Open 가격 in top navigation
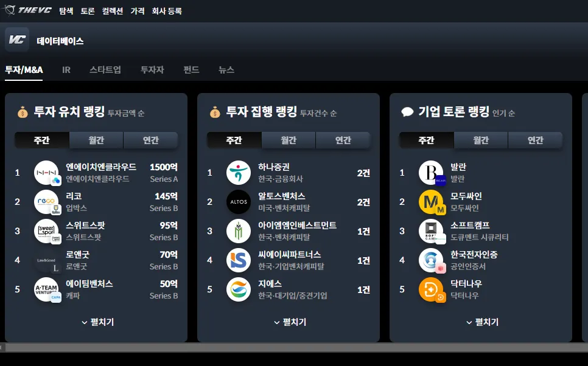This screenshot has height=366, width=588. 138,11
